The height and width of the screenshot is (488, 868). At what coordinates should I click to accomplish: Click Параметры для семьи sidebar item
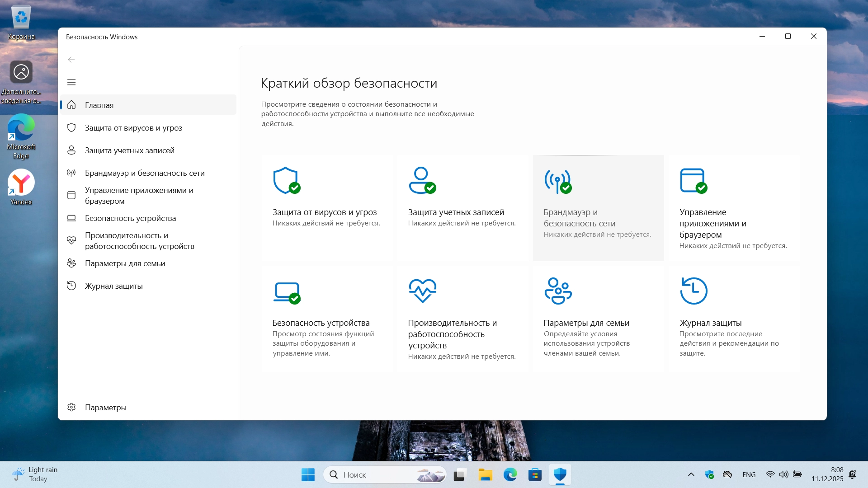tap(125, 263)
